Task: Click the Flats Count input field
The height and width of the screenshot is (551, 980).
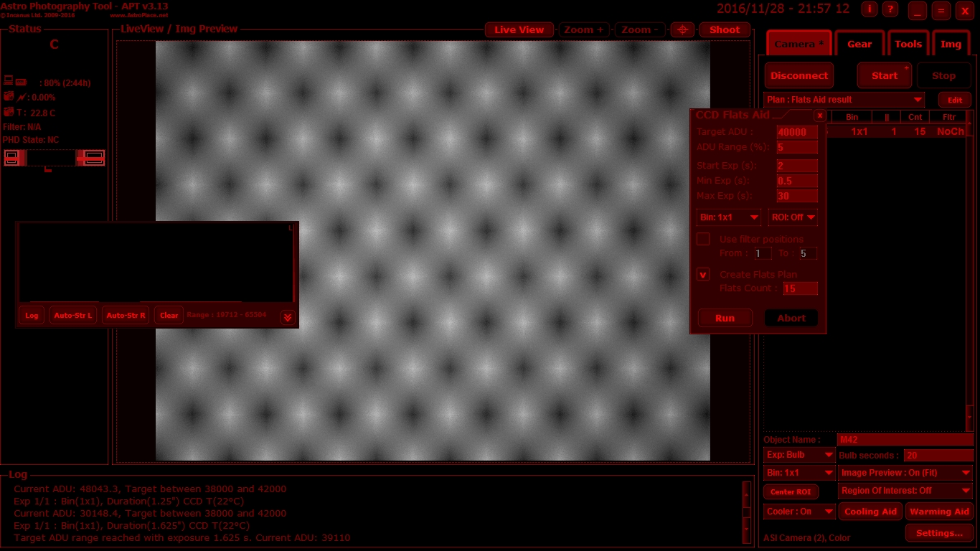Action: (x=800, y=288)
